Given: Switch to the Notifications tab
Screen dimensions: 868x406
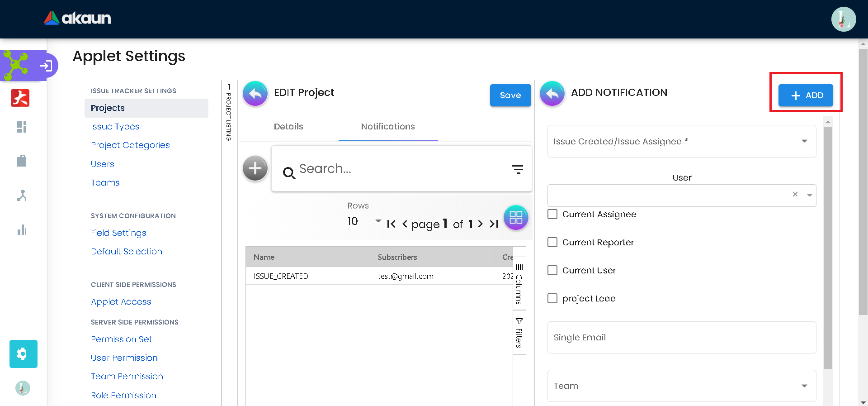Looking at the screenshot, I should point(388,127).
